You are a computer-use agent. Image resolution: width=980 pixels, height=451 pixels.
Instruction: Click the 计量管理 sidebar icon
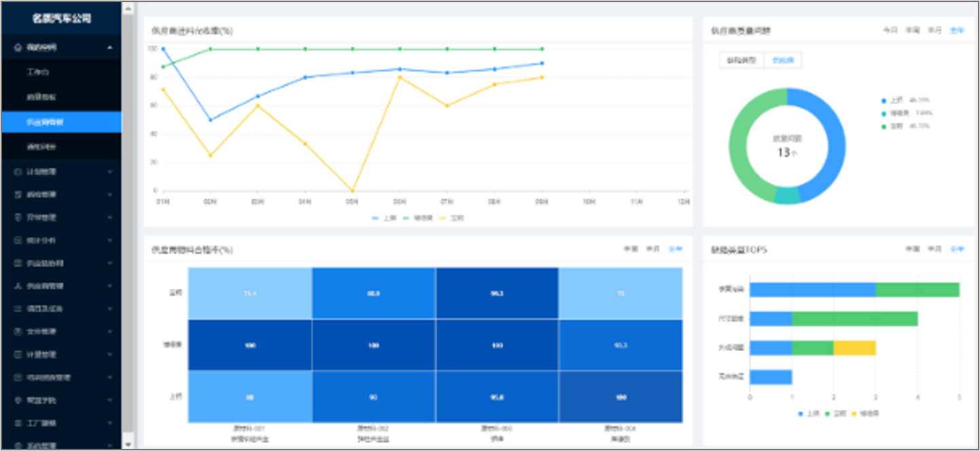pos(18,355)
